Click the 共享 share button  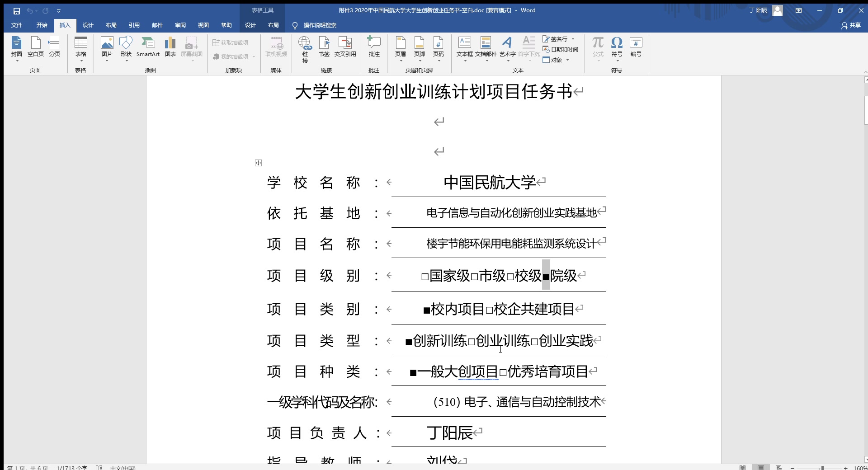(851, 25)
